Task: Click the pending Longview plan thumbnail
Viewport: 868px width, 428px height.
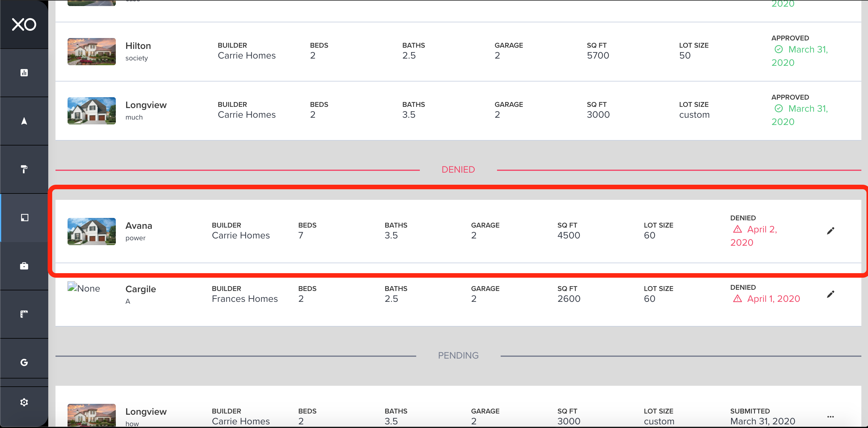Action: point(91,415)
